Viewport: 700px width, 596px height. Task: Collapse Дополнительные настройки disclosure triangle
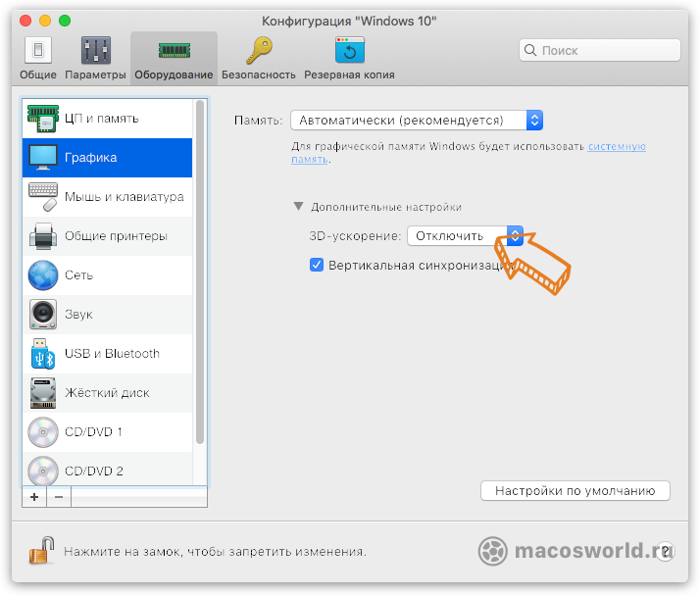click(x=298, y=206)
